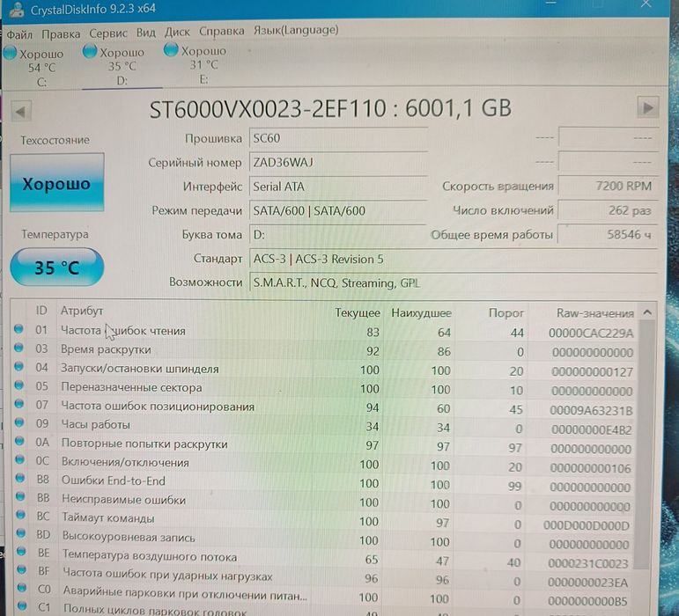
Task: Click the 7200 RPM rotation speed field
Action: (x=608, y=186)
